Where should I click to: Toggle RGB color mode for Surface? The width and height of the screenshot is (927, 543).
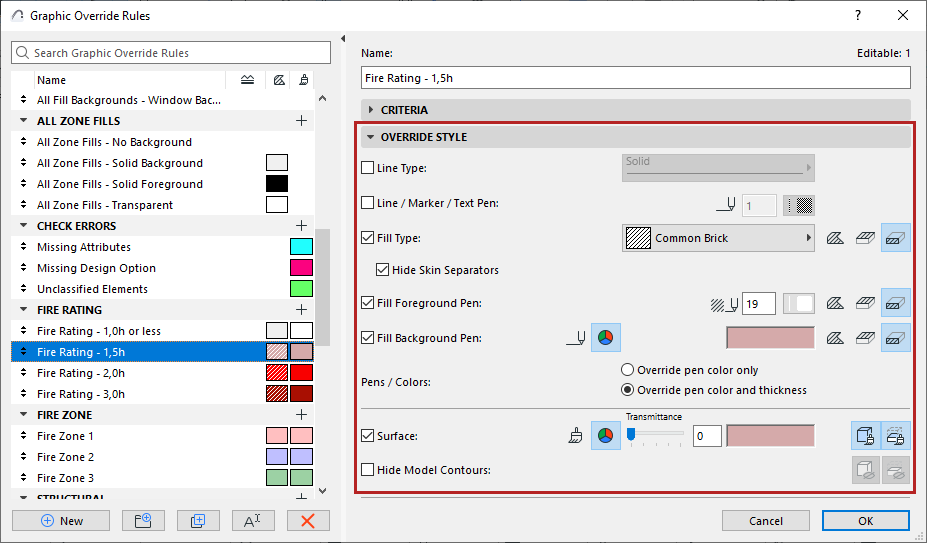[606, 436]
